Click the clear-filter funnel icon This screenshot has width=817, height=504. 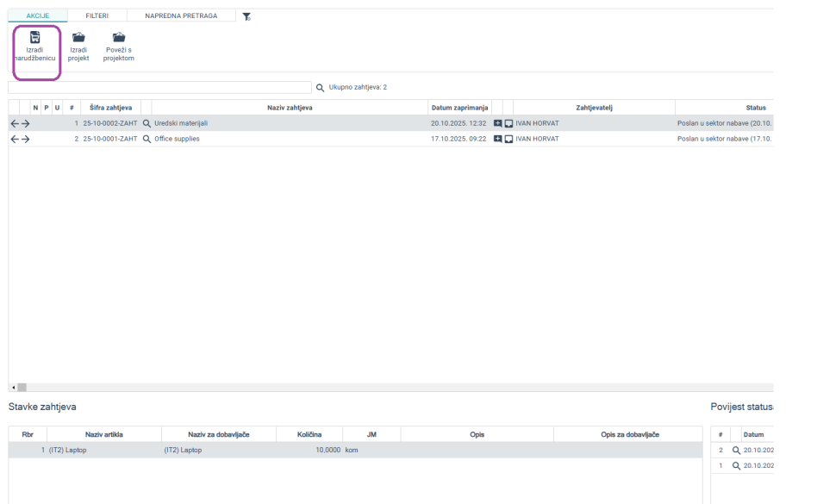click(x=246, y=16)
